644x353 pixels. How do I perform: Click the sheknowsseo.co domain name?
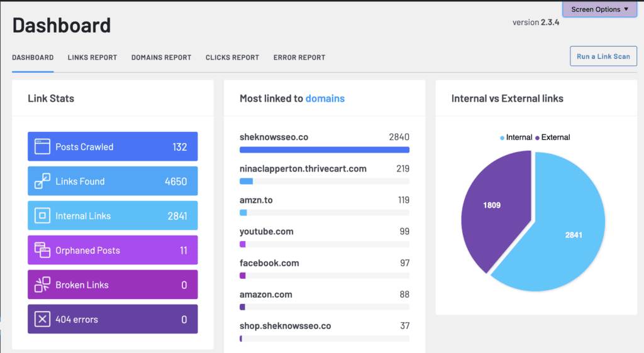274,137
